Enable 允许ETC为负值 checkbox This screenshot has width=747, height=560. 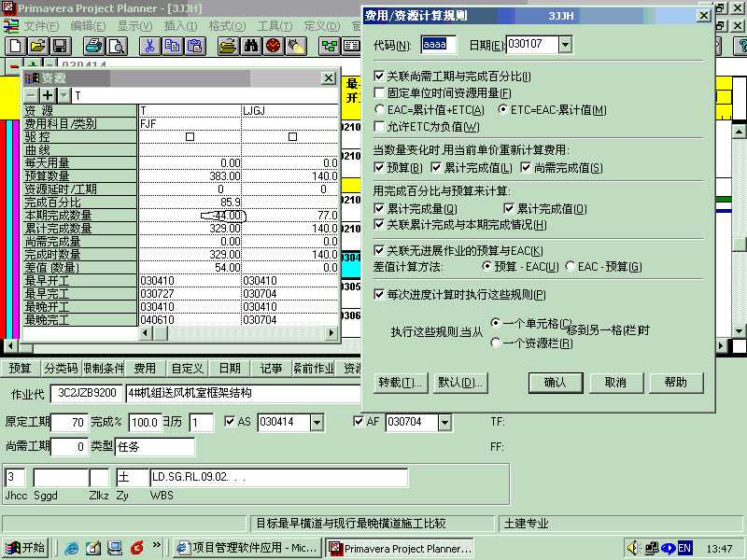coord(379,127)
